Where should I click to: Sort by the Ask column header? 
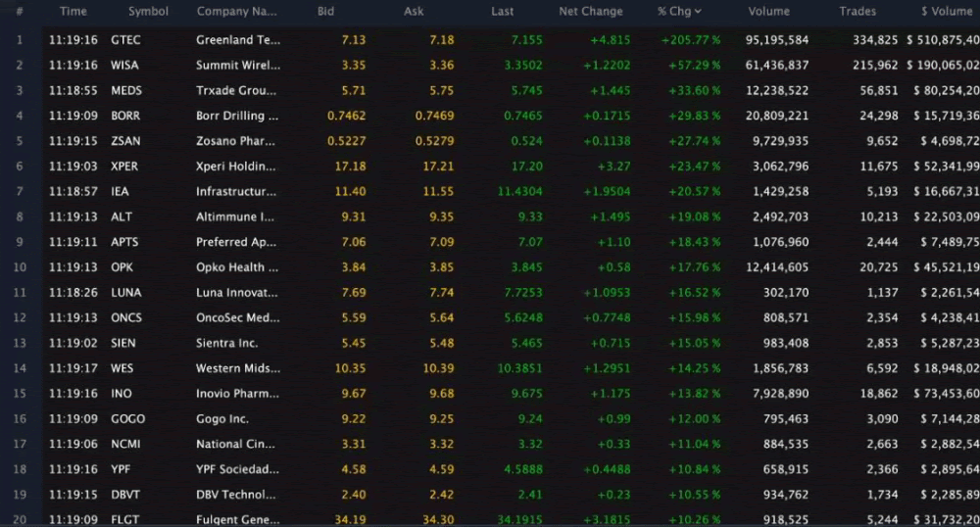pyautogui.click(x=414, y=11)
